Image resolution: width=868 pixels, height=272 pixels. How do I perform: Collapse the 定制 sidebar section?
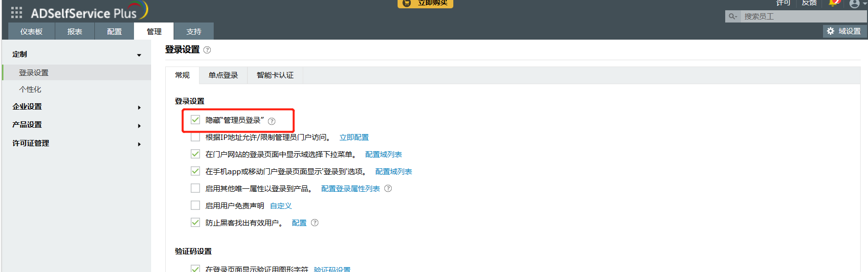click(139, 55)
